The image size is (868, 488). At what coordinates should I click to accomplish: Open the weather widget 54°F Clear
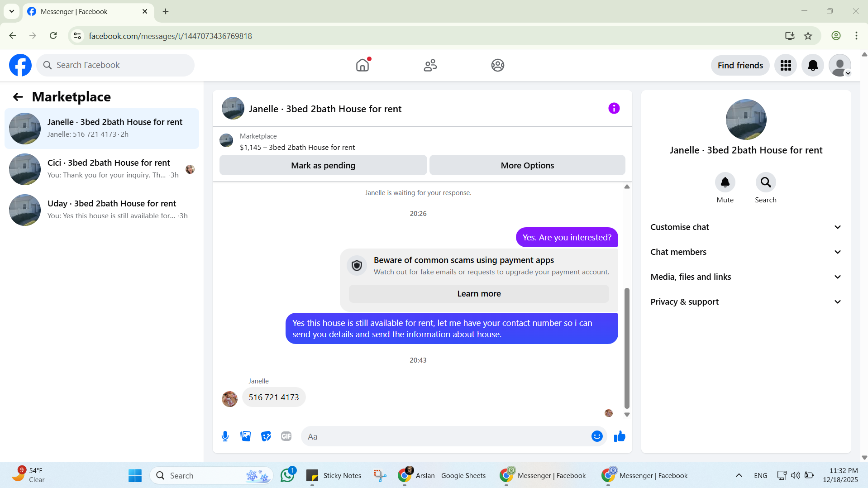pos(29,475)
